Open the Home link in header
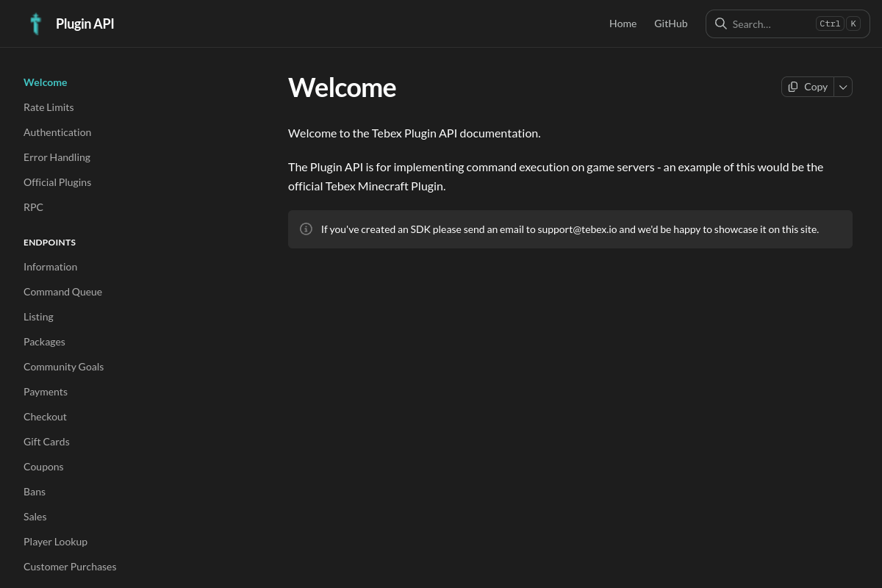The height and width of the screenshot is (588, 882). (x=623, y=24)
